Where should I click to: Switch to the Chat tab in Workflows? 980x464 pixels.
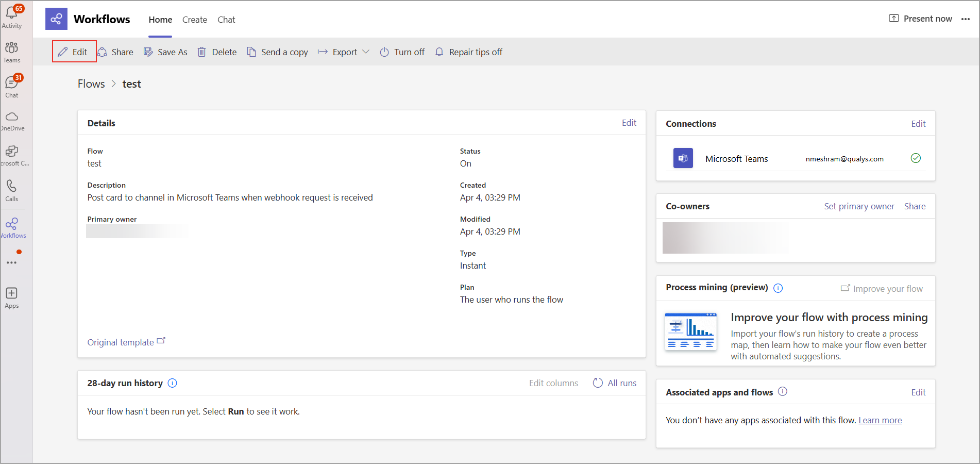tap(226, 20)
